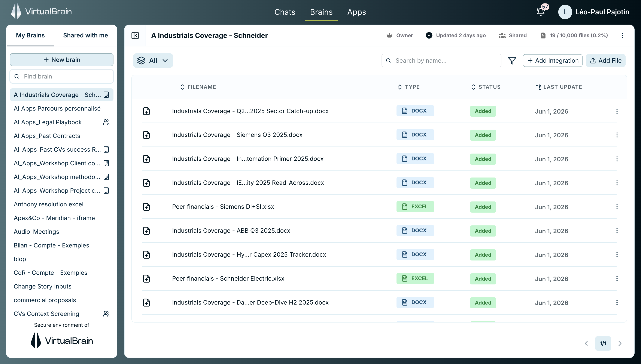Screen dimensions: 641x364
Task: Go to previous page chevron
Action: click(x=586, y=343)
